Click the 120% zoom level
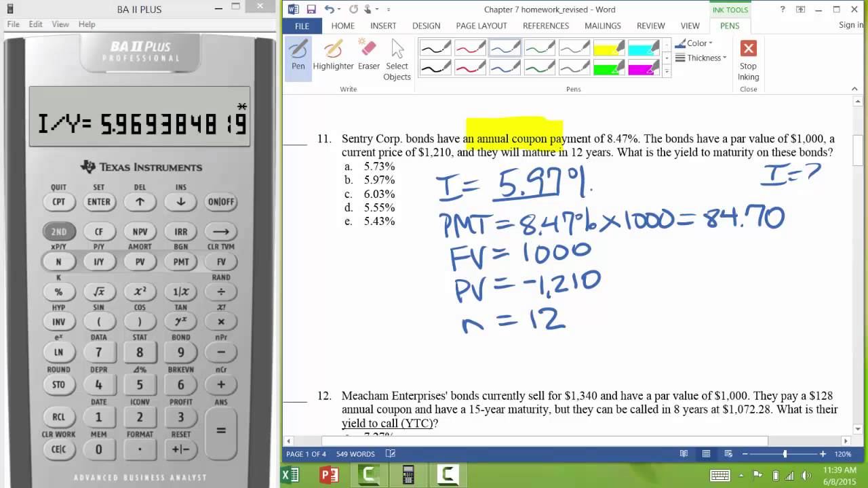Screen dimensions: 868x488 point(843,454)
